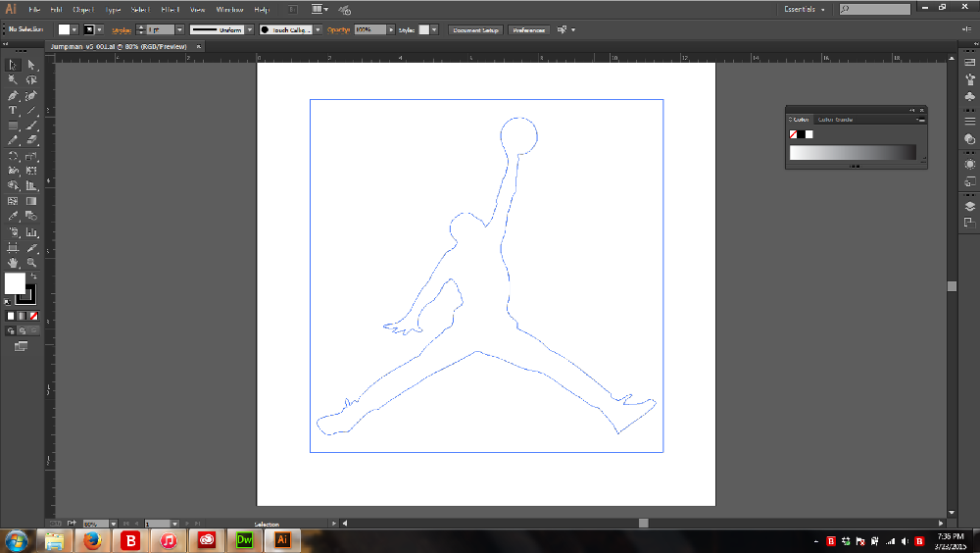980x553 pixels.
Task: Open the Brushes panel icon in dock
Action: coord(969,79)
